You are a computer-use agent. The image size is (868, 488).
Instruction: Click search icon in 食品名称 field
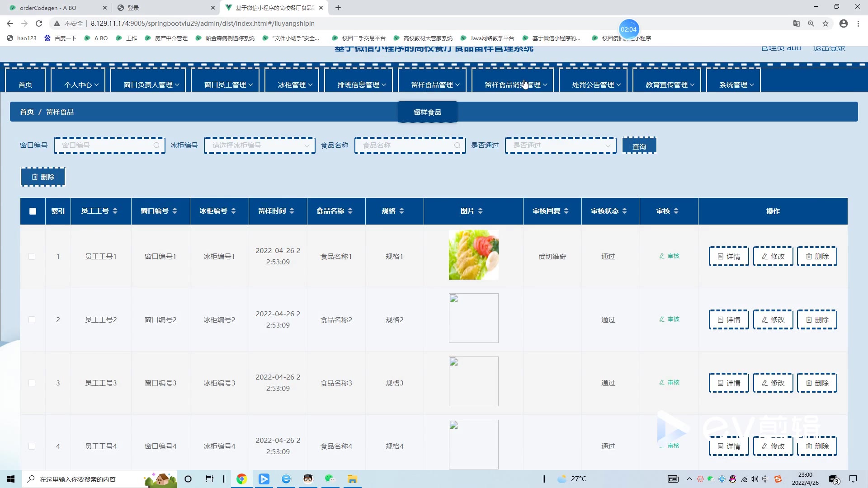pyautogui.click(x=457, y=145)
